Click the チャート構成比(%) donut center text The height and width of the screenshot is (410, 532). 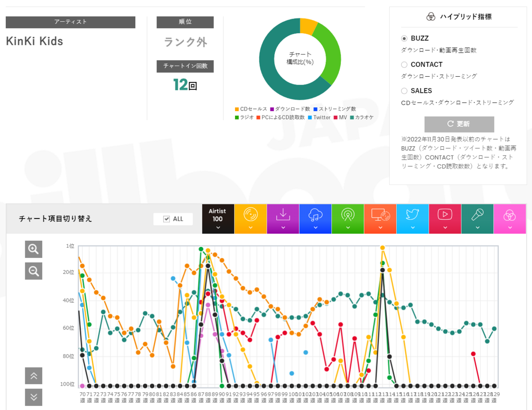[300, 58]
